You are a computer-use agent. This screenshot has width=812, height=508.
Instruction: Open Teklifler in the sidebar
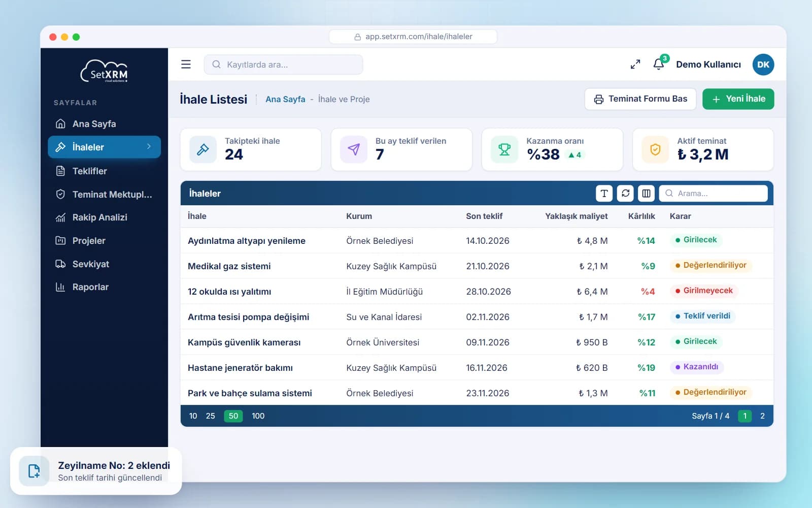104,171
